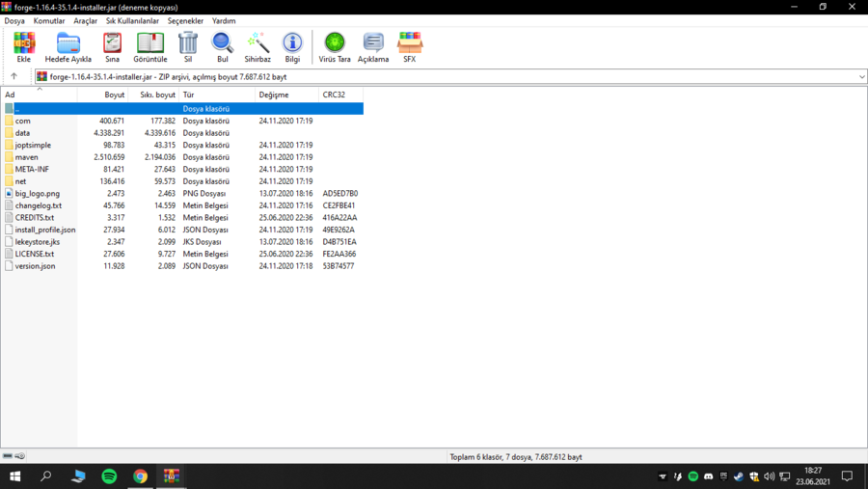Open the Komutlar menu

(x=49, y=20)
